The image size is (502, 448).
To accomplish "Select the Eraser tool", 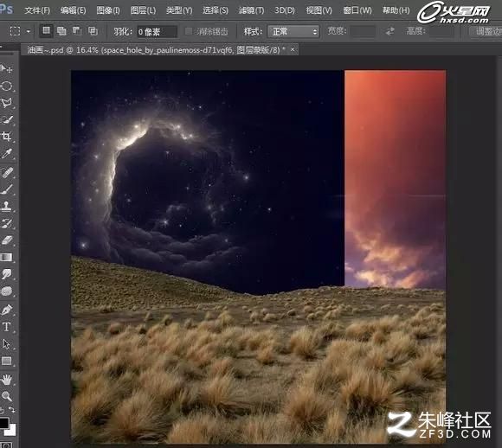I will [x=6, y=240].
